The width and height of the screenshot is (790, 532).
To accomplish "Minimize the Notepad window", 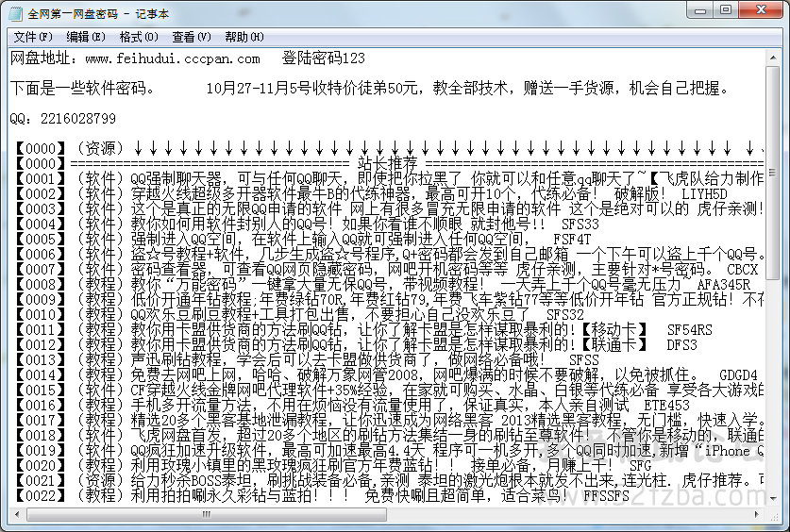I will (x=700, y=10).
